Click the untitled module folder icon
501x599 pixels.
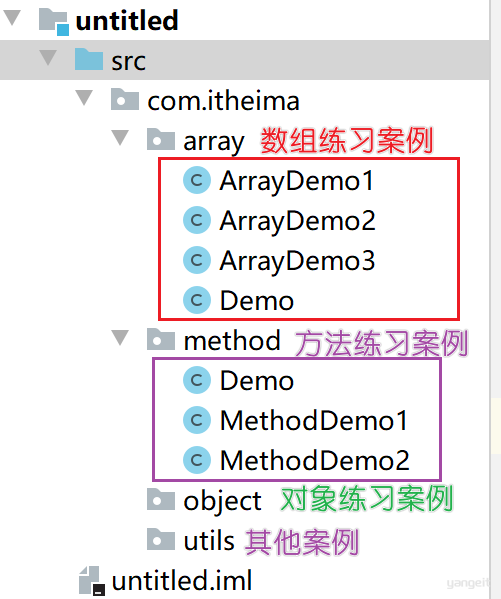54,22
